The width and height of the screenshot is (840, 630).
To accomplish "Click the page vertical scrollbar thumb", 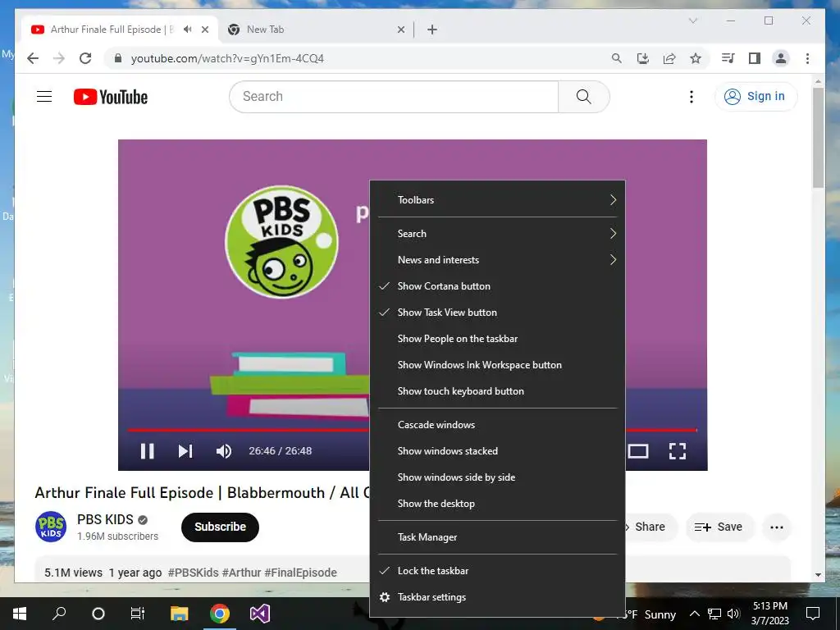I will click(x=818, y=137).
